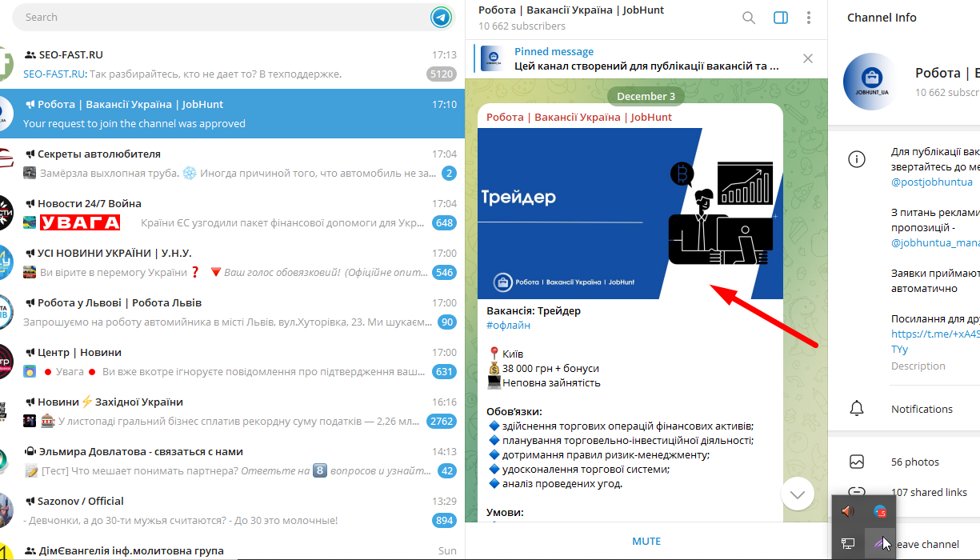Click the 90 unread badge on Робота у Львові
This screenshot has width=980, height=560.
click(446, 322)
